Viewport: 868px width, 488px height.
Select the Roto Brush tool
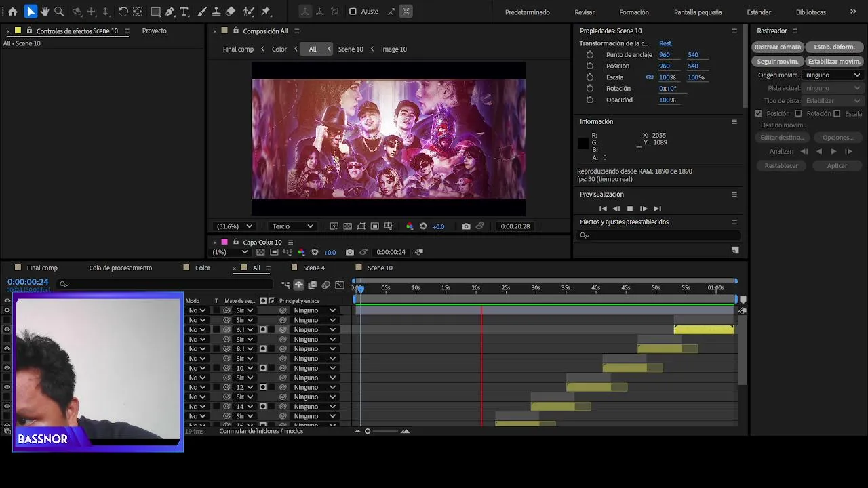coord(249,12)
